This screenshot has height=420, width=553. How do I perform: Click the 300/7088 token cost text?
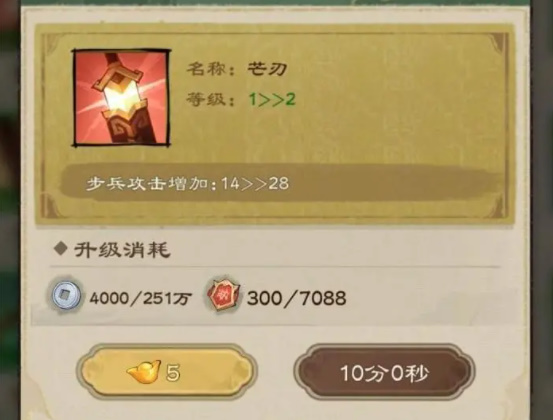[x=297, y=298]
